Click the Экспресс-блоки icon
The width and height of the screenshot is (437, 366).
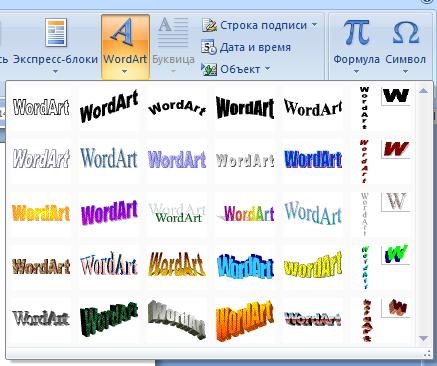pos(56,32)
